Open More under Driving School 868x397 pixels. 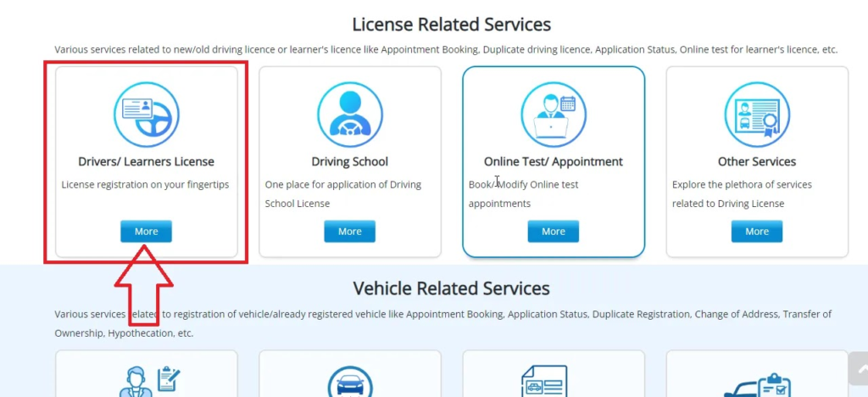click(350, 232)
